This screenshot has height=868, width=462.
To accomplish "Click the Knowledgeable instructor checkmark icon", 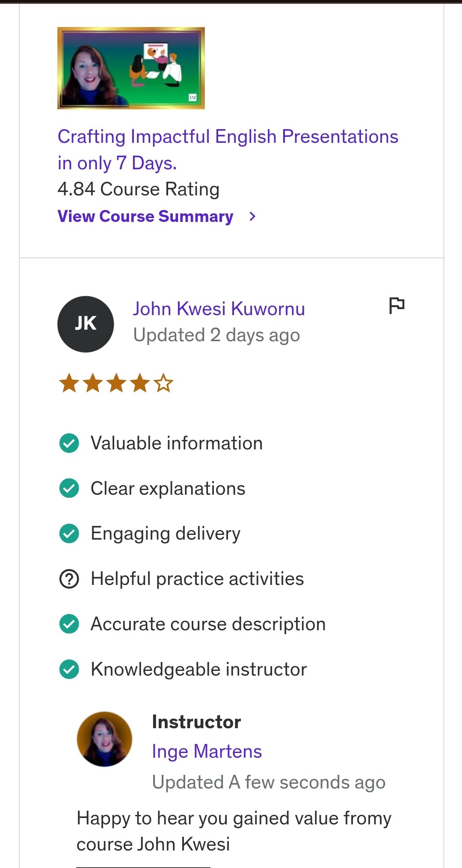I will point(69,670).
